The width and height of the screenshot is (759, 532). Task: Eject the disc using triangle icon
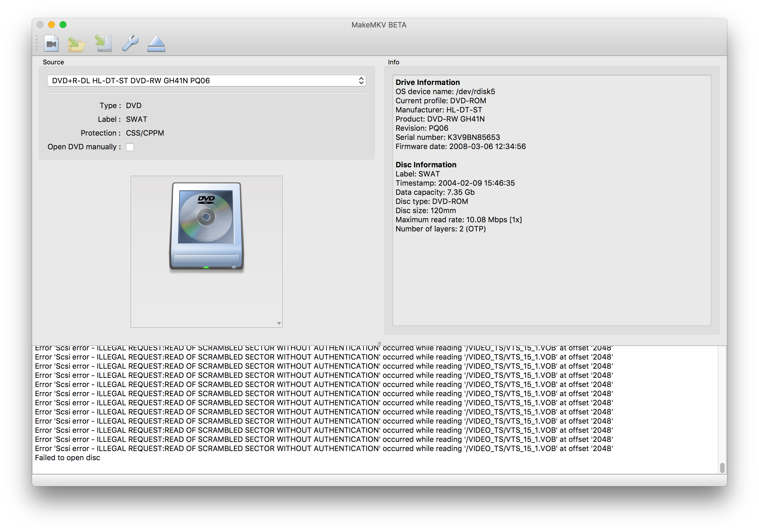pos(156,43)
